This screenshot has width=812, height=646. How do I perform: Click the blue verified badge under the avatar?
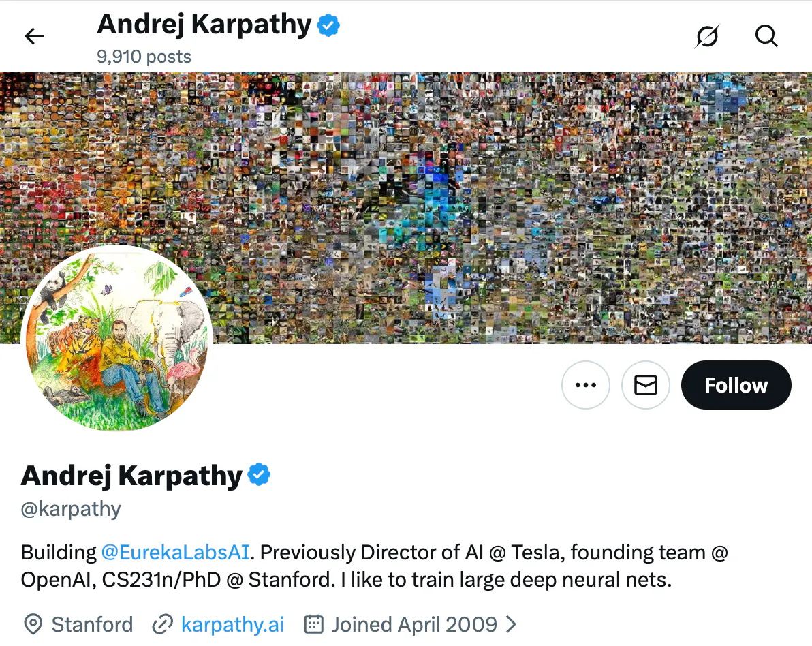pos(259,474)
